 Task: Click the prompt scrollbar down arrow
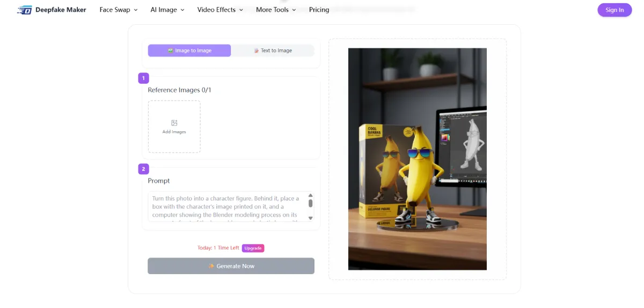(310, 218)
